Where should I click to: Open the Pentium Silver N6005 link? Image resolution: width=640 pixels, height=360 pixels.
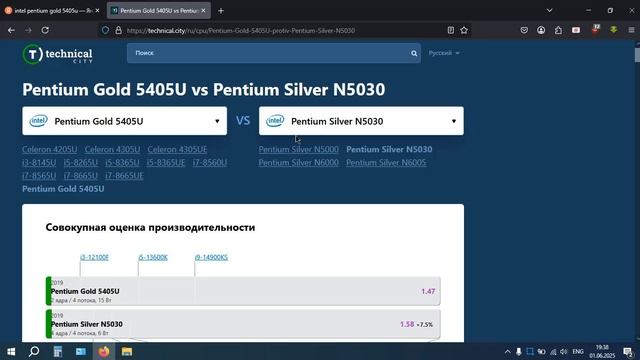coord(386,162)
